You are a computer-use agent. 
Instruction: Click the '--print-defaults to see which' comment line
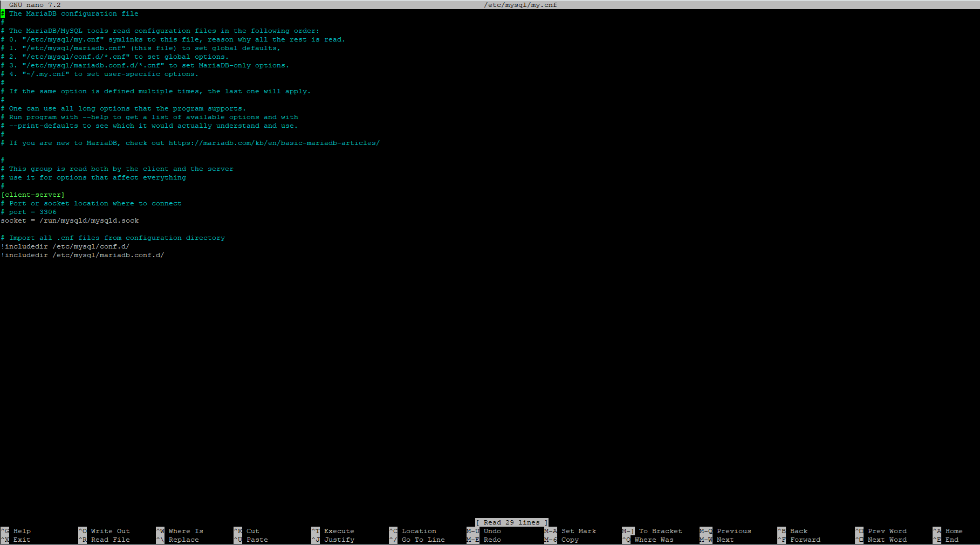pos(149,126)
